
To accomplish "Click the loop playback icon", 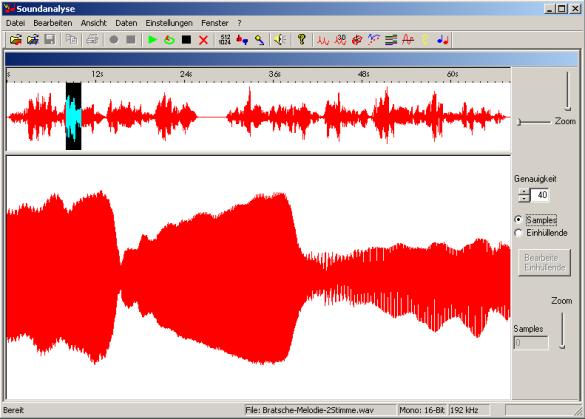I will pos(169,40).
